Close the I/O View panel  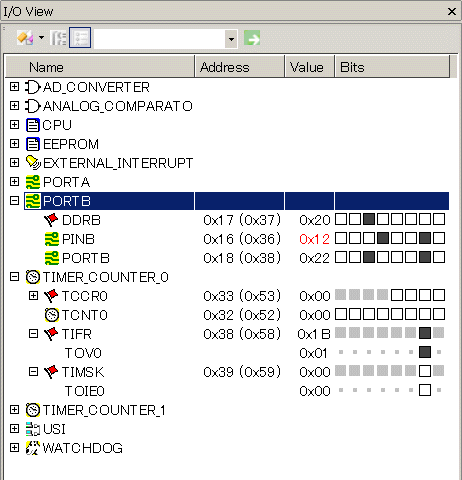pos(452,12)
